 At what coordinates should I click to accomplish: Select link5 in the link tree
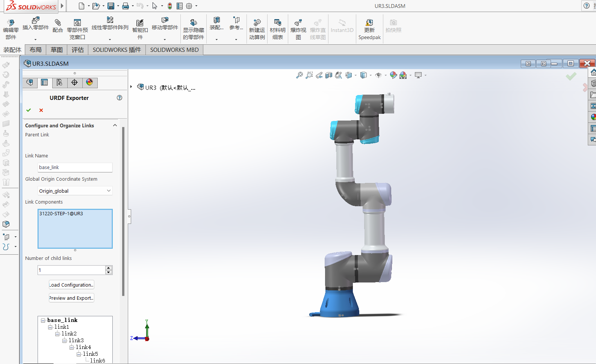click(91, 354)
